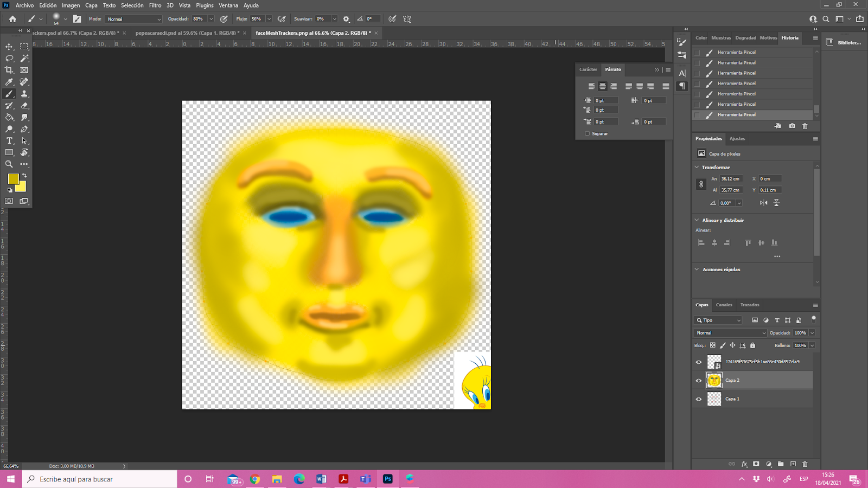
Task: Select the Lasso tool
Action: [9, 58]
